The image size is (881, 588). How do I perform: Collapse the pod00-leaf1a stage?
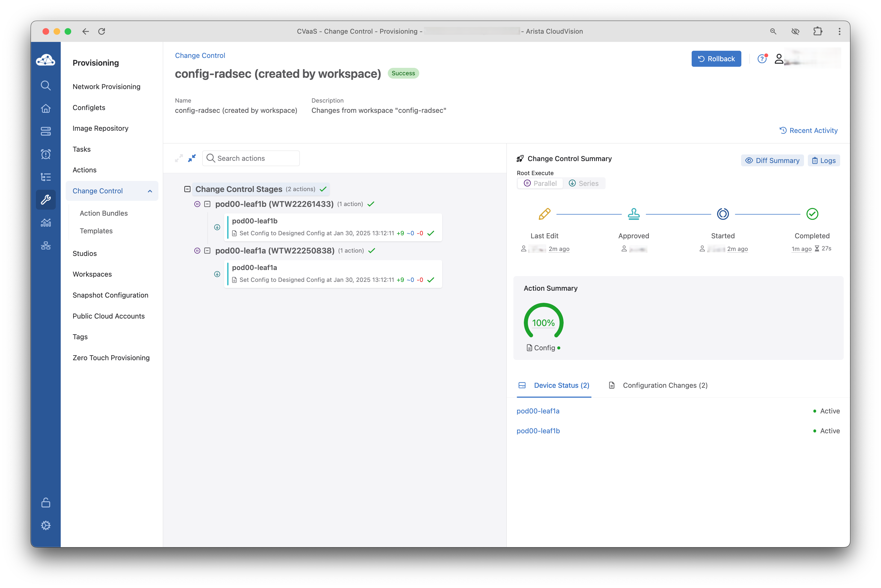[x=207, y=250]
